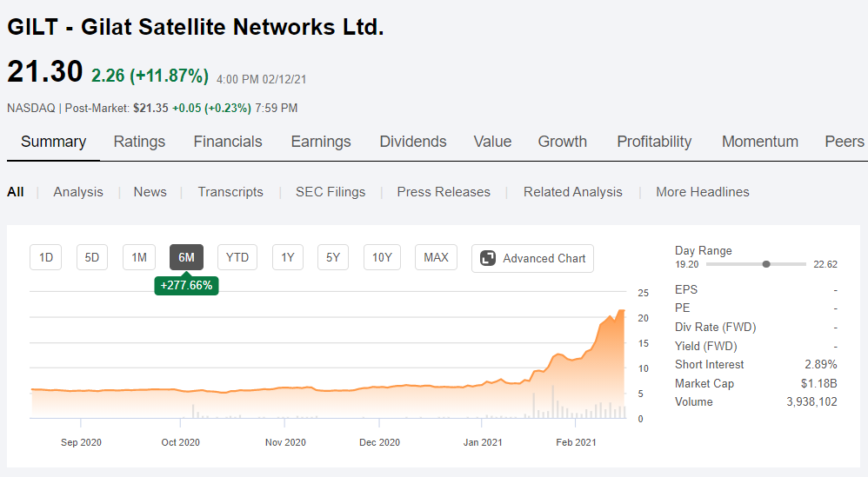Click the Advanced Chart button label

click(x=544, y=258)
